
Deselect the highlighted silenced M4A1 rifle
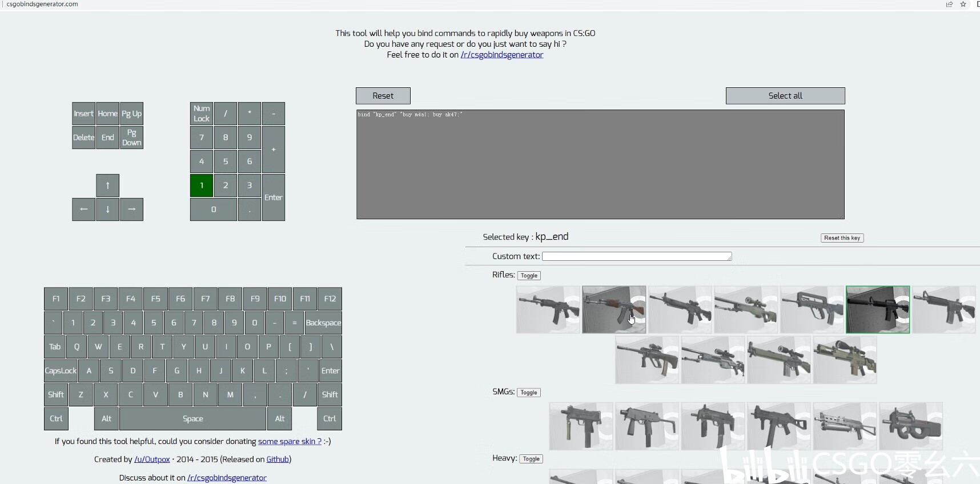coord(878,309)
